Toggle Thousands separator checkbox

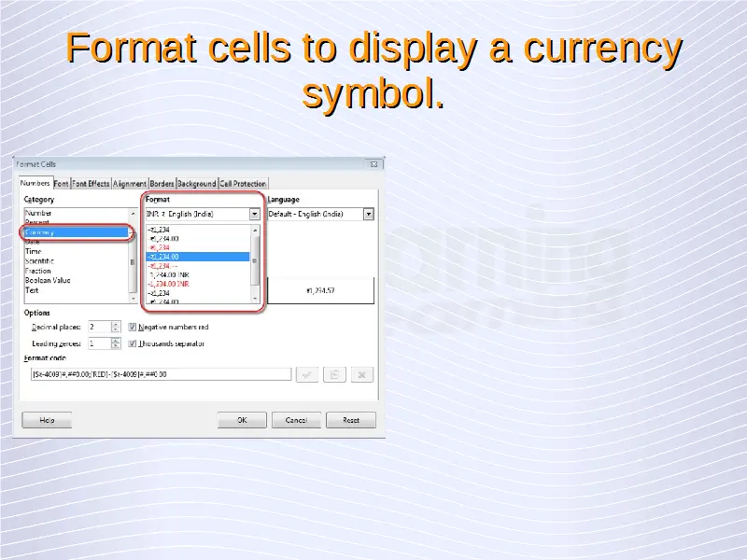[x=133, y=343]
